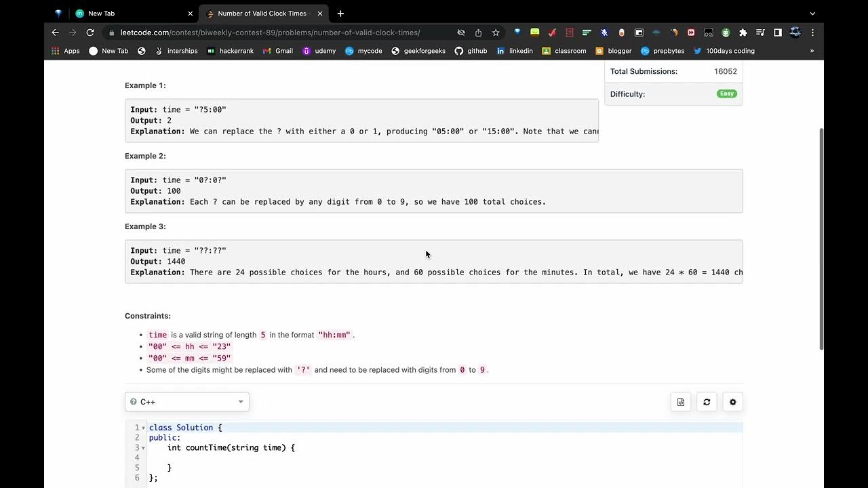Click the share page icon in address bar

pos(478,33)
